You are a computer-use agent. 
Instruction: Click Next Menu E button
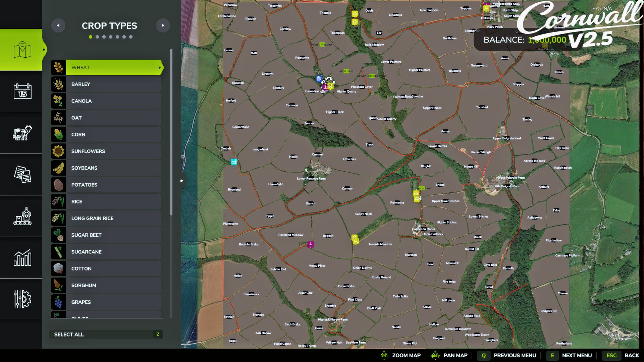coord(569,355)
